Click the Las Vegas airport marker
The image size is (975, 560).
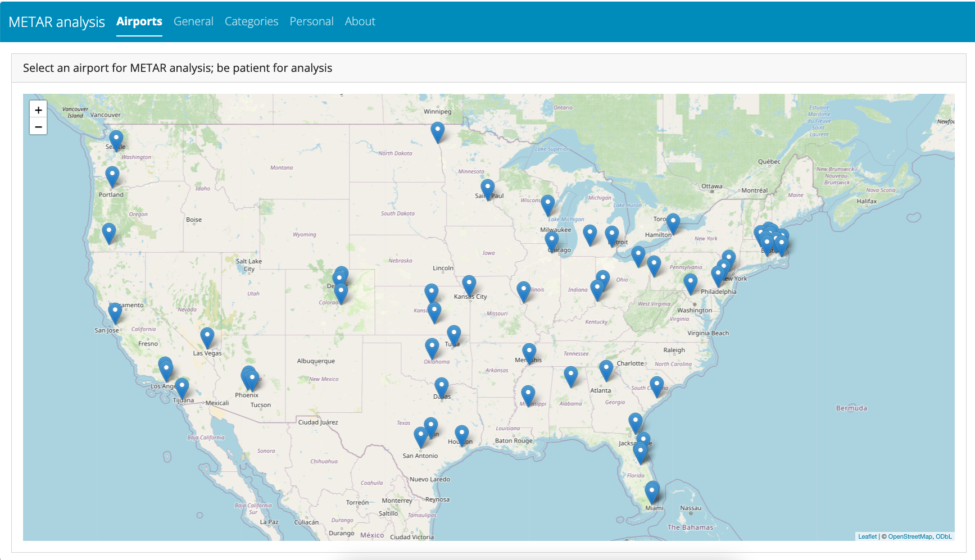tap(207, 337)
